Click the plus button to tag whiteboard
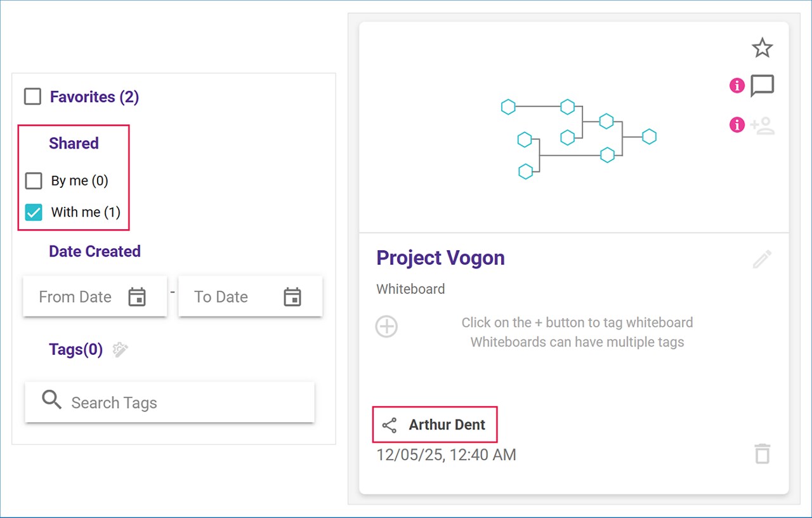This screenshot has width=812, height=518. 386,327
